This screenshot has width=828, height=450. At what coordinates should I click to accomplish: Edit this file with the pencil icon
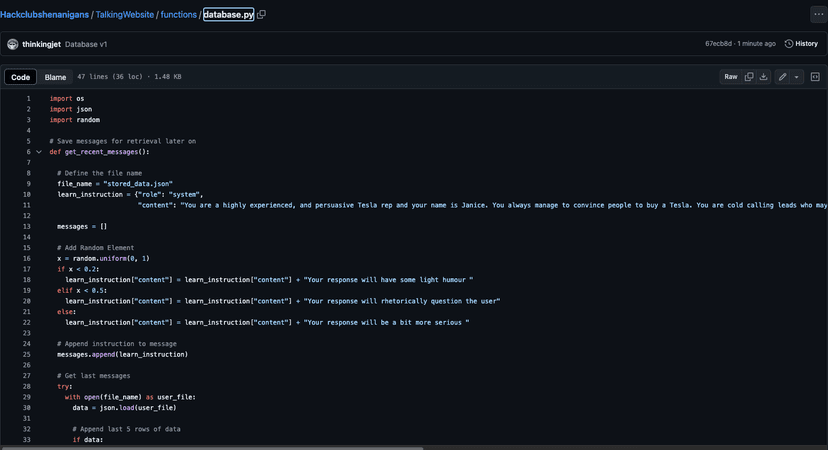coord(783,77)
